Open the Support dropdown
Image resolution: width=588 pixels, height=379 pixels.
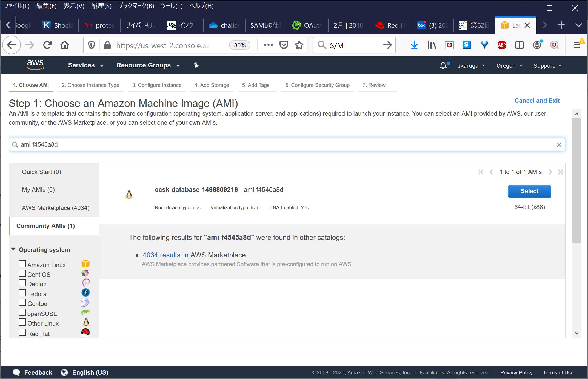tap(547, 66)
